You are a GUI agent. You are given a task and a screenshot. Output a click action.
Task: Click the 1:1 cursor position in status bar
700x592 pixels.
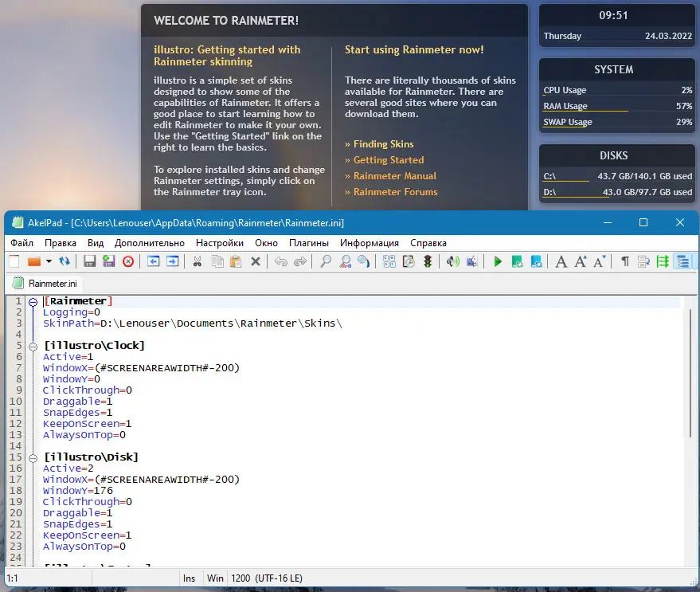click(13, 578)
